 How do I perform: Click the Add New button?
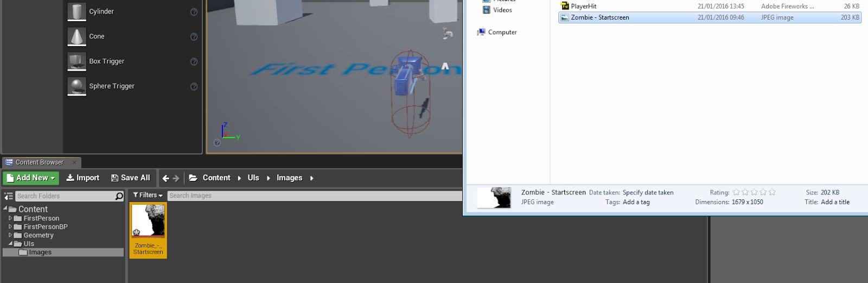(x=31, y=178)
